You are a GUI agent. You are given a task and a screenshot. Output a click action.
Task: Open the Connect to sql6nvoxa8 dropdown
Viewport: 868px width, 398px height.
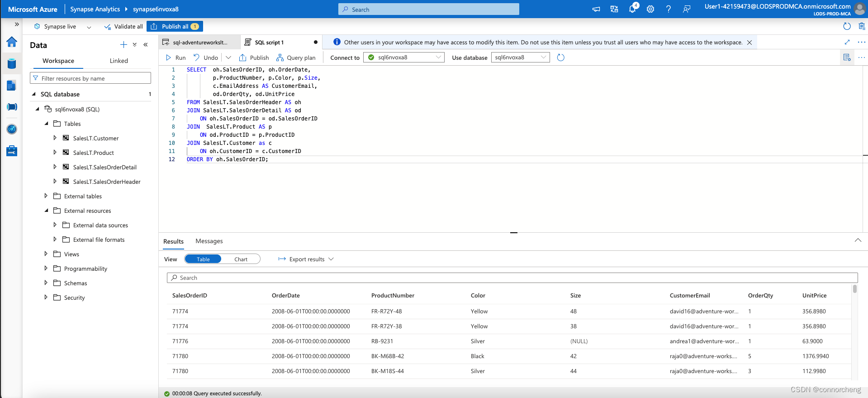click(404, 58)
